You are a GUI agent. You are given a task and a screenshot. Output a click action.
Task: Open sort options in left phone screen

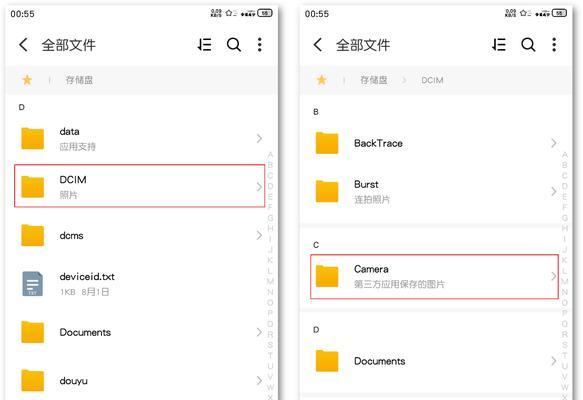(204, 45)
